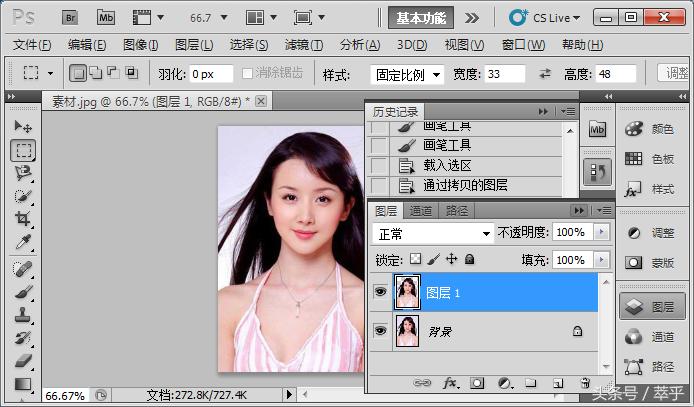Choose Intersect with Selection mode
The image size is (694, 407).
tap(131, 73)
